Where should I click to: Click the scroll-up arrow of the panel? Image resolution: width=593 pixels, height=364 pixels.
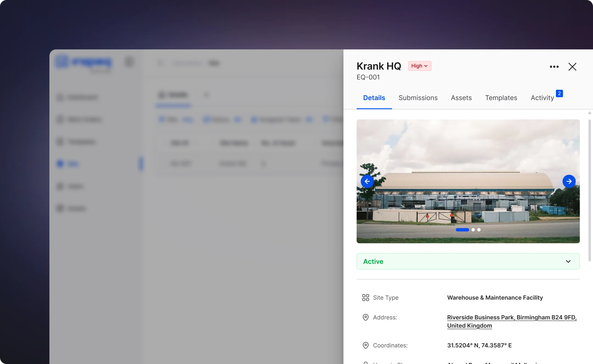[x=589, y=113]
